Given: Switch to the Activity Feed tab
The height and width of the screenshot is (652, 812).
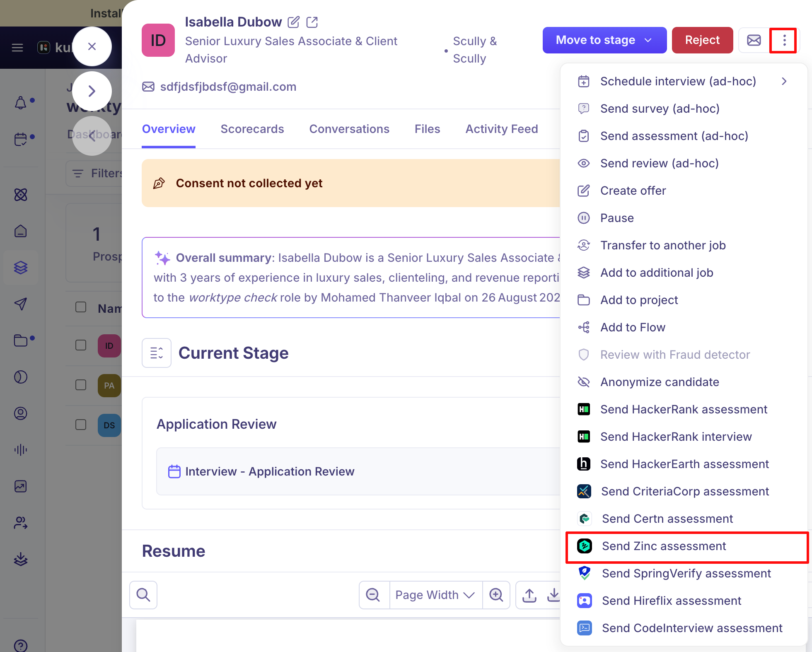Looking at the screenshot, I should pyautogui.click(x=502, y=129).
